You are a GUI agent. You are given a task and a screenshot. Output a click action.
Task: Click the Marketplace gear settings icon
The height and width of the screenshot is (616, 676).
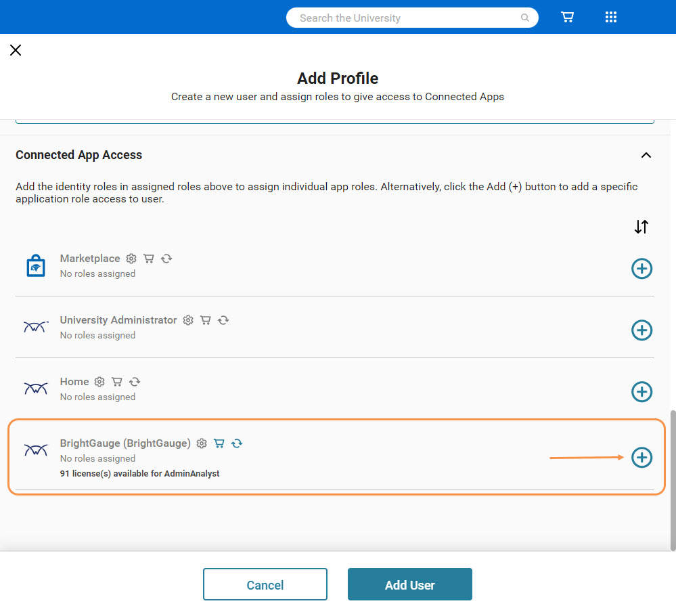[x=131, y=259]
